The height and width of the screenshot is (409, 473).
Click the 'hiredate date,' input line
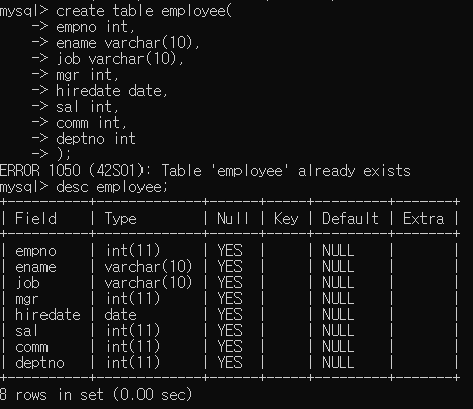[x=112, y=91]
